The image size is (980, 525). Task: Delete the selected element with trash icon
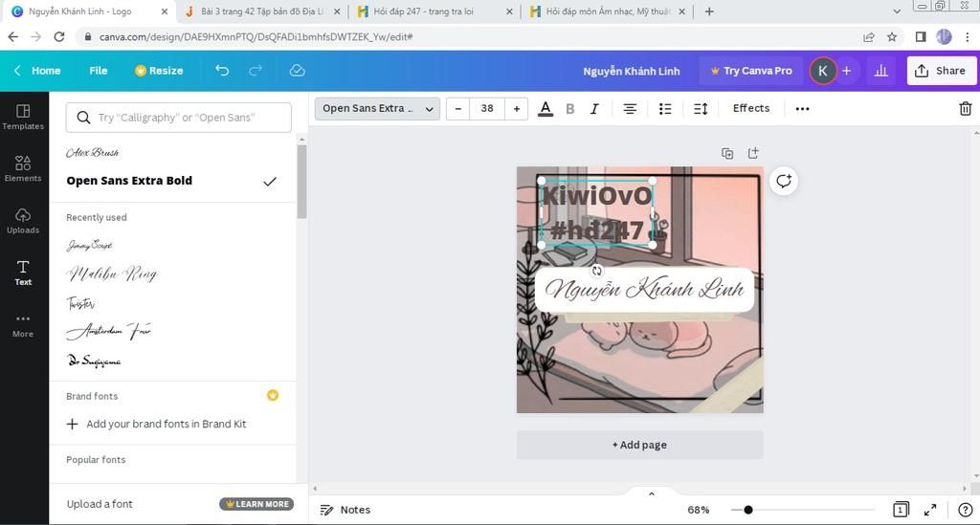click(965, 109)
